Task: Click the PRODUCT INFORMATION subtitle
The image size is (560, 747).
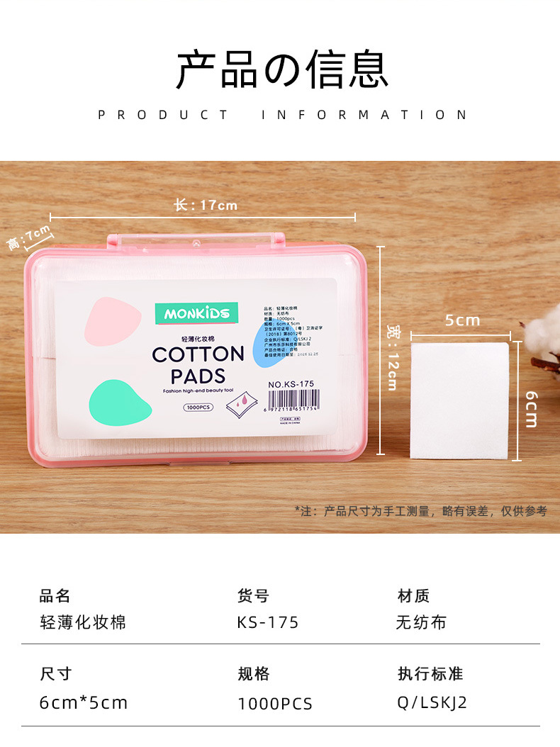Action: (x=283, y=115)
